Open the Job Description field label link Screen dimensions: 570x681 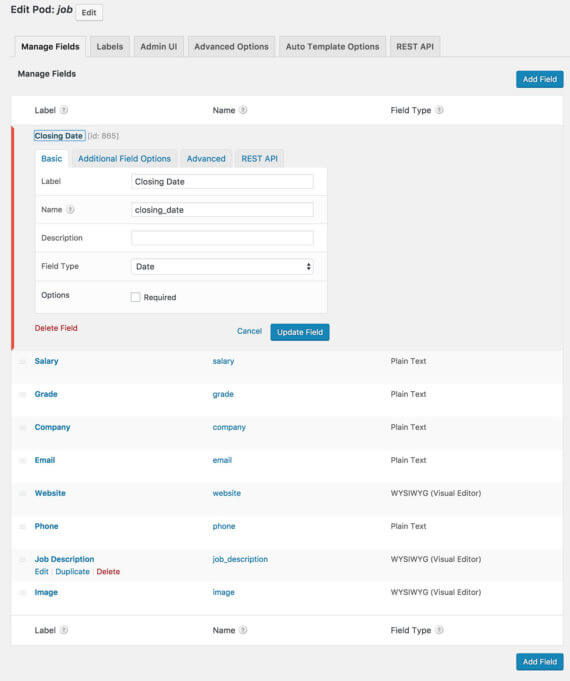[64, 559]
